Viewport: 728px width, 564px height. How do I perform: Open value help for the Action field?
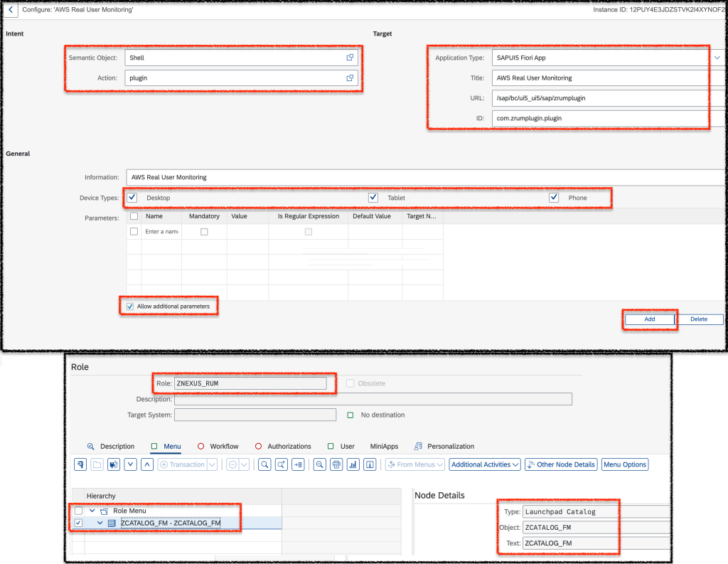pos(349,78)
